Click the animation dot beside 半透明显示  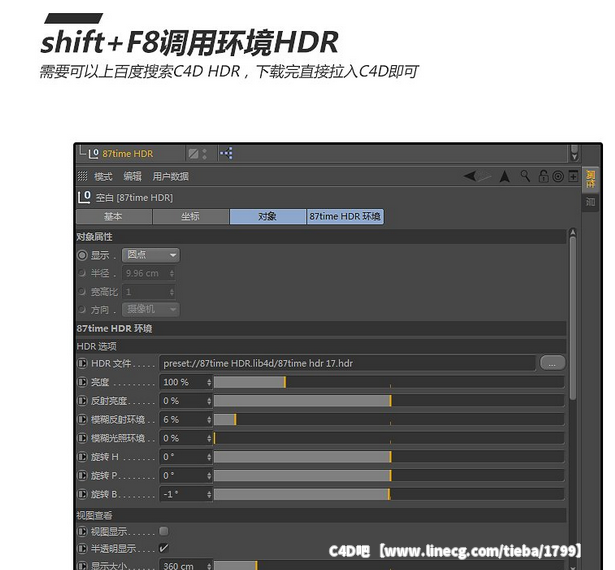(82, 548)
